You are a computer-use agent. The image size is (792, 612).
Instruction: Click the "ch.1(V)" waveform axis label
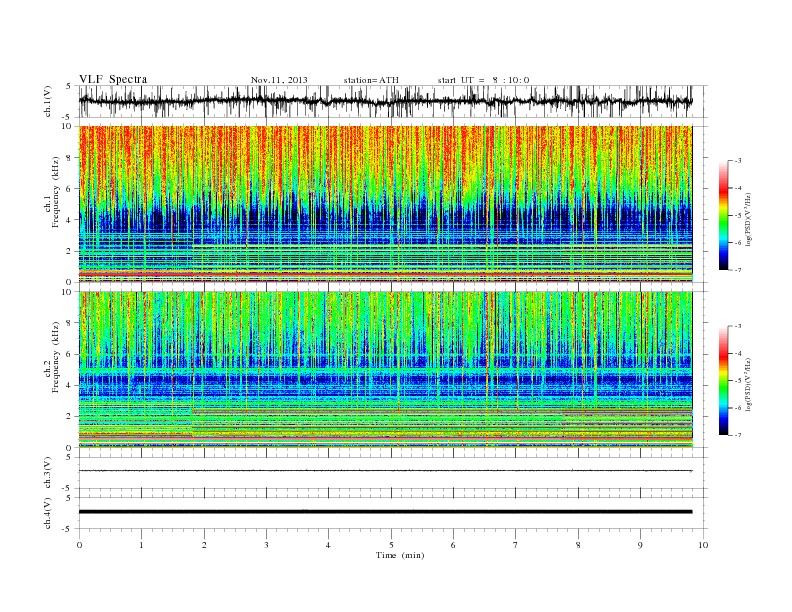tap(48, 101)
